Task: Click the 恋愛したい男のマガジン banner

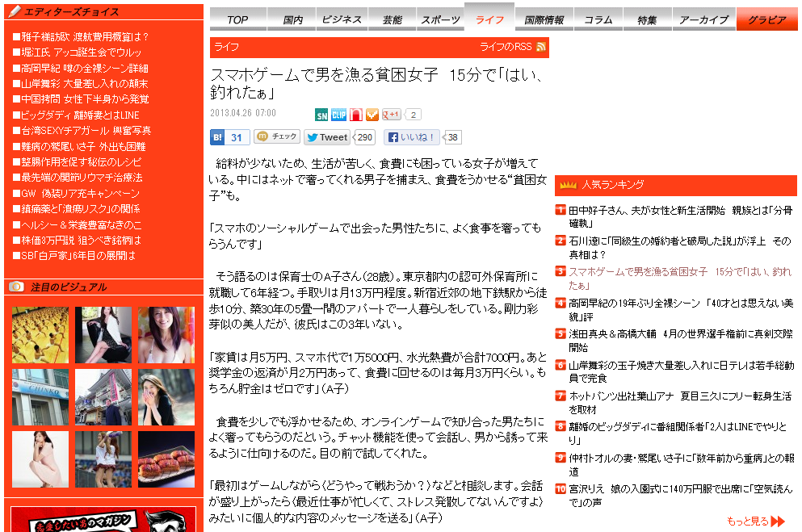Action: click(103, 520)
